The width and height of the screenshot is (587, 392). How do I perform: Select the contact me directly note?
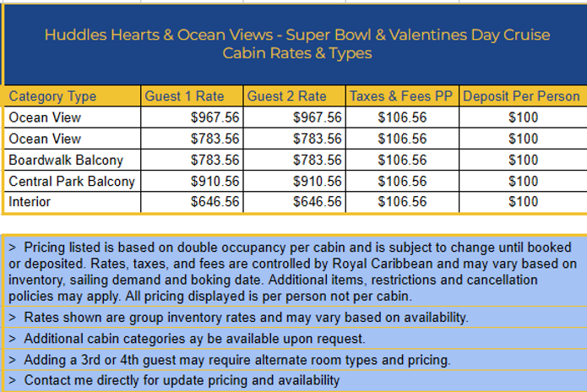point(295,381)
